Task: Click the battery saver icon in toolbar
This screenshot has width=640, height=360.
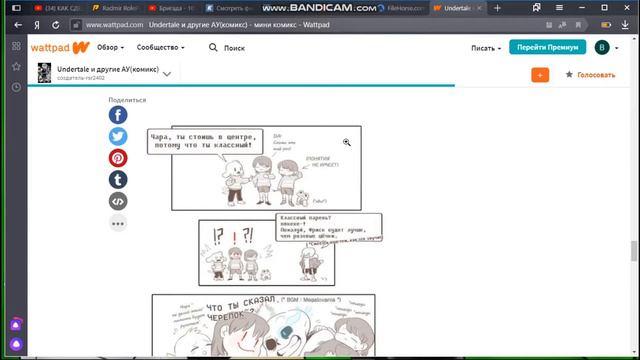Action: pyautogui.click(x=606, y=25)
